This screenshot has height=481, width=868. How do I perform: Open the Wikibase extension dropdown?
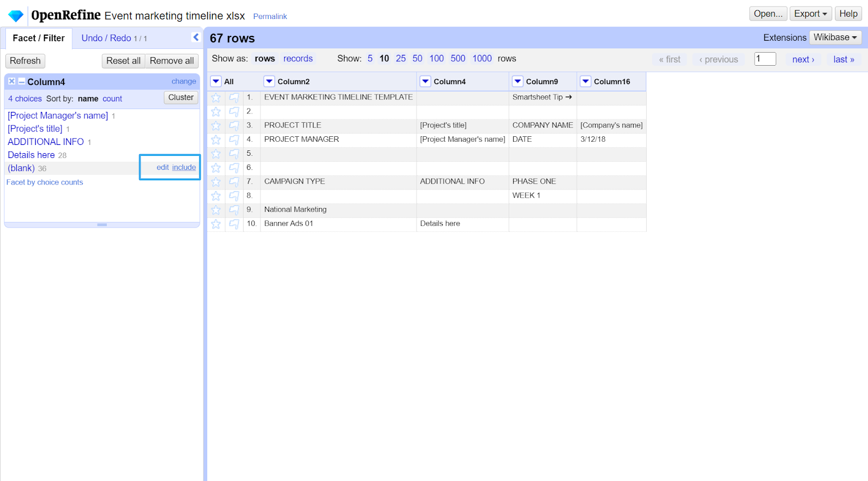tap(835, 37)
